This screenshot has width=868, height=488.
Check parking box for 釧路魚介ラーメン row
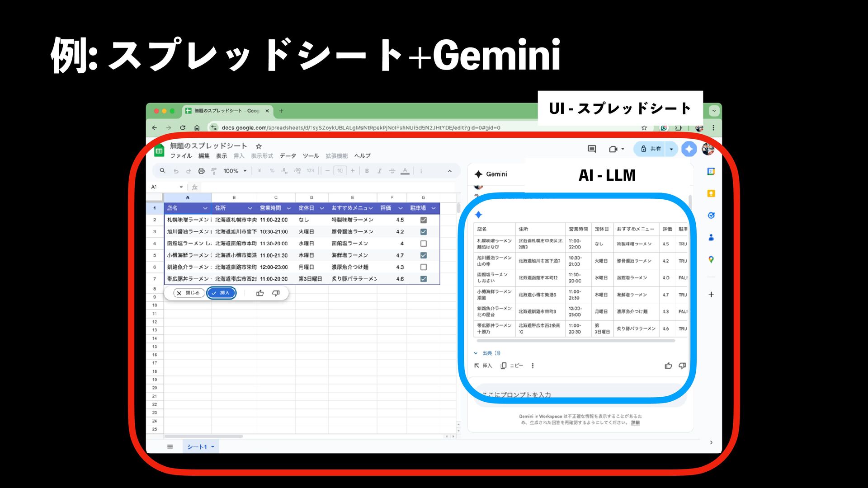424,267
